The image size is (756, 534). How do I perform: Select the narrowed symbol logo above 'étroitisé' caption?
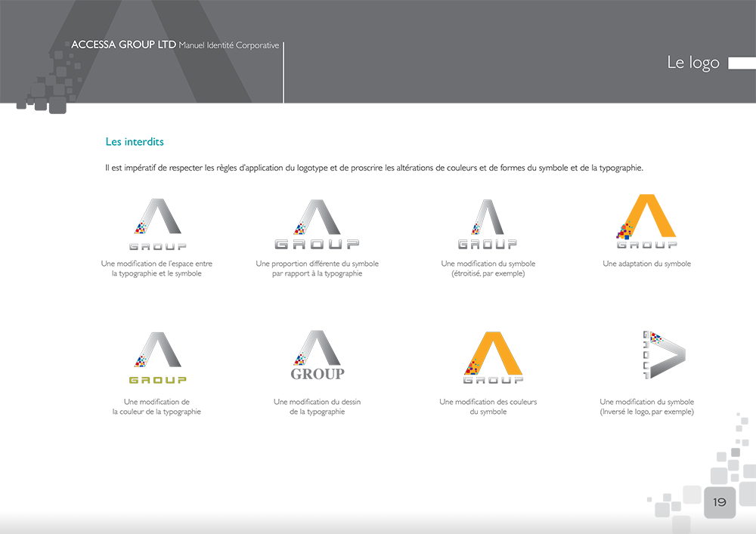click(488, 224)
